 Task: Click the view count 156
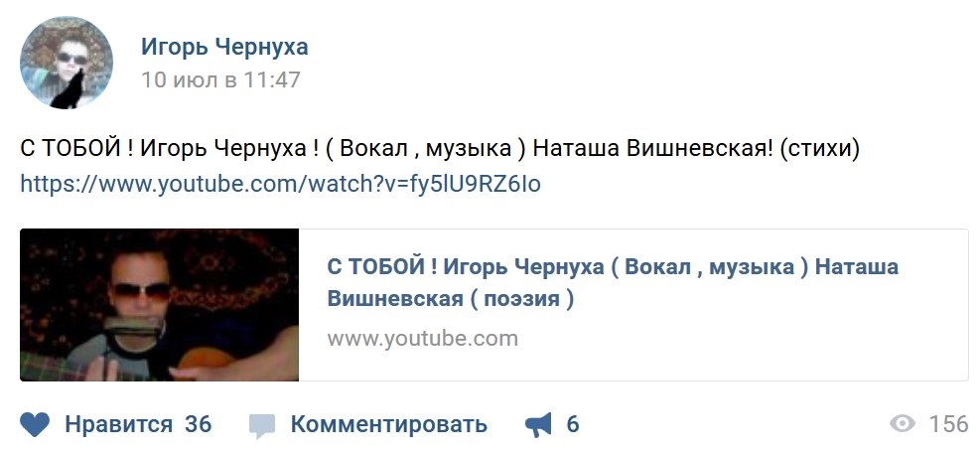pos(949,424)
